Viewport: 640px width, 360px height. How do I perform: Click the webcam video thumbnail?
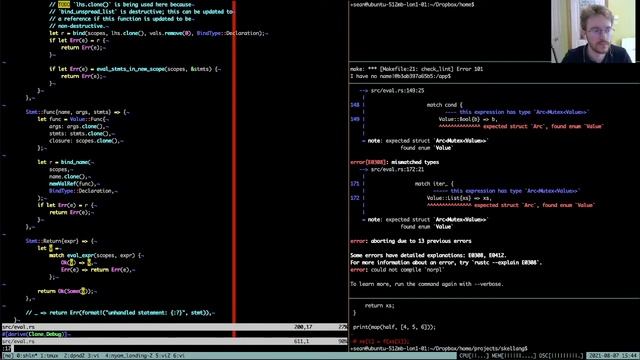click(x=593, y=31)
